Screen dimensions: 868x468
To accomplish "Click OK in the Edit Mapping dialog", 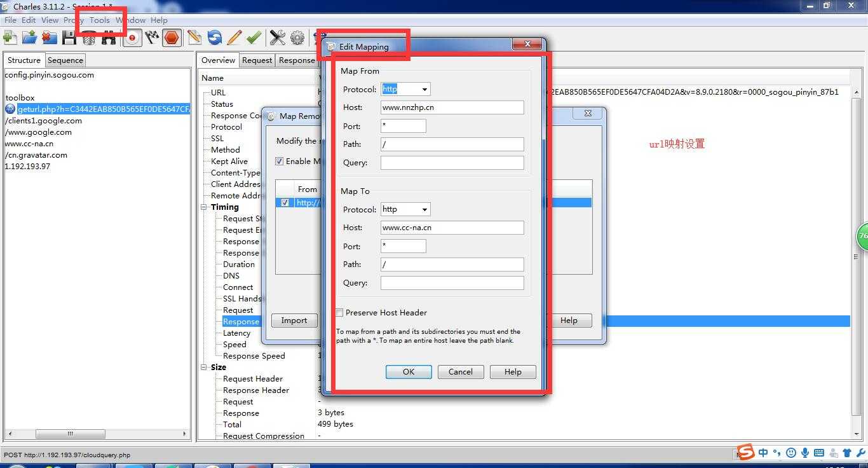I will [409, 372].
